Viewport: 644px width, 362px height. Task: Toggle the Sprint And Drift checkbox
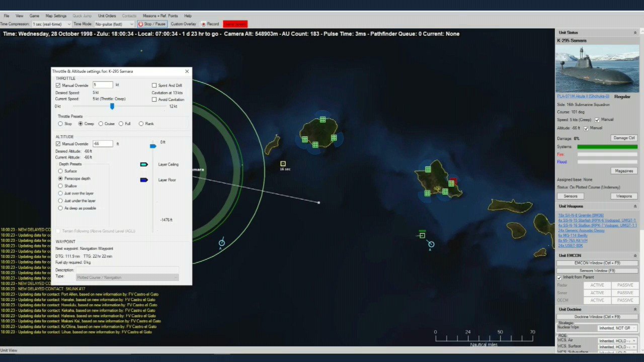154,85
